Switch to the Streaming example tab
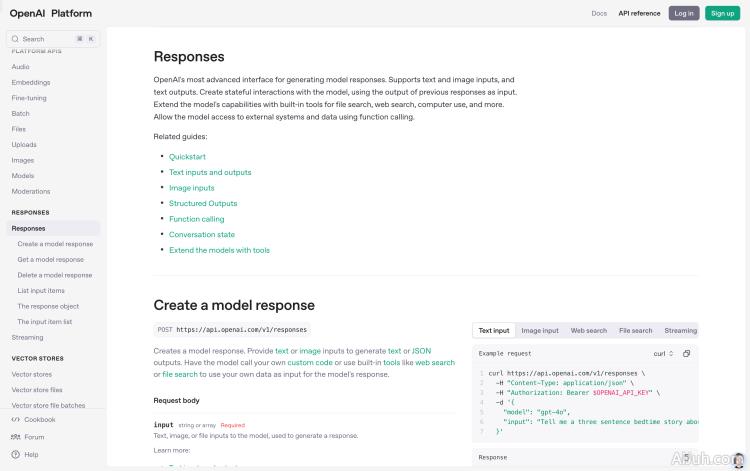Viewport: 750px width, 471px height. pyautogui.click(x=680, y=330)
